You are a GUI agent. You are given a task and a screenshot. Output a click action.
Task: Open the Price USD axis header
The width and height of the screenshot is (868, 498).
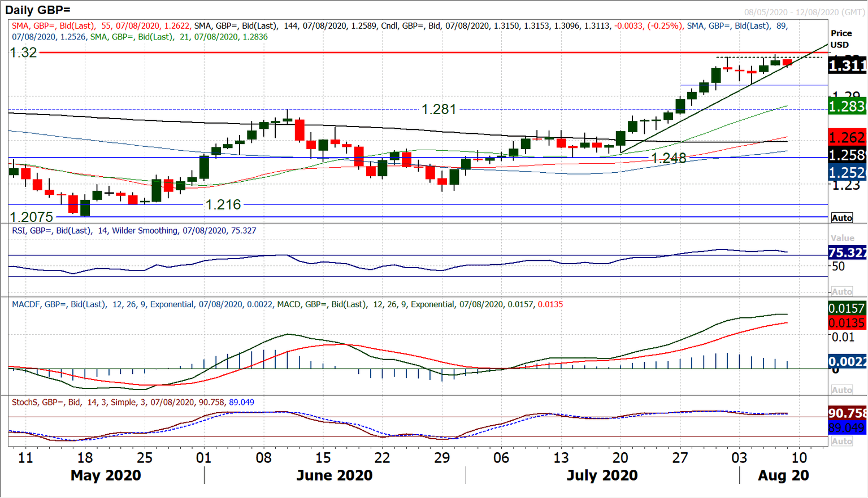pyautogui.click(x=841, y=38)
